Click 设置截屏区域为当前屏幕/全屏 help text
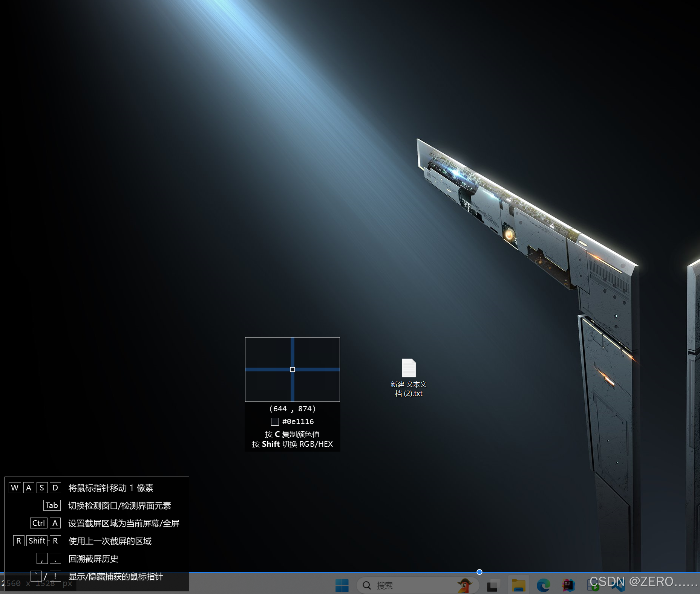The width and height of the screenshot is (700, 594). click(x=124, y=523)
